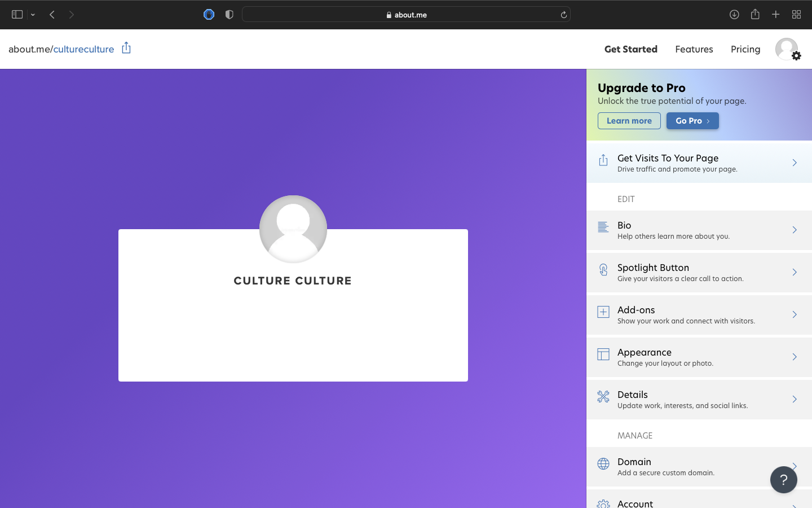
Task: Click the profile photo placeholder on card
Action: pos(293,229)
